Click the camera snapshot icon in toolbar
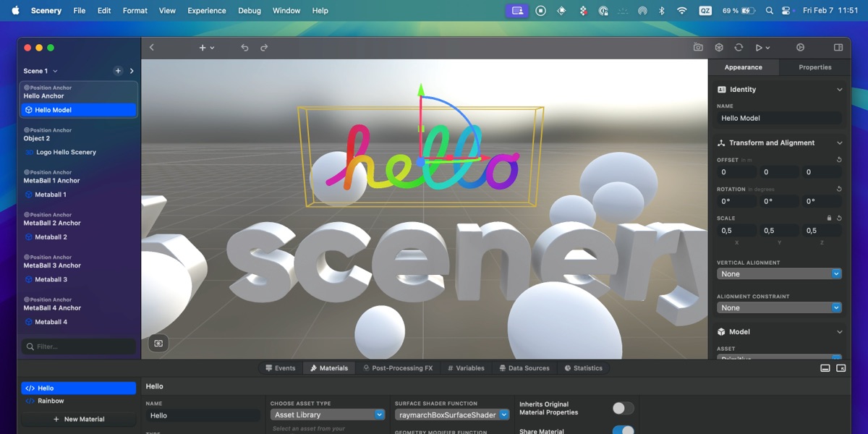This screenshot has width=868, height=434. (698, 48)
